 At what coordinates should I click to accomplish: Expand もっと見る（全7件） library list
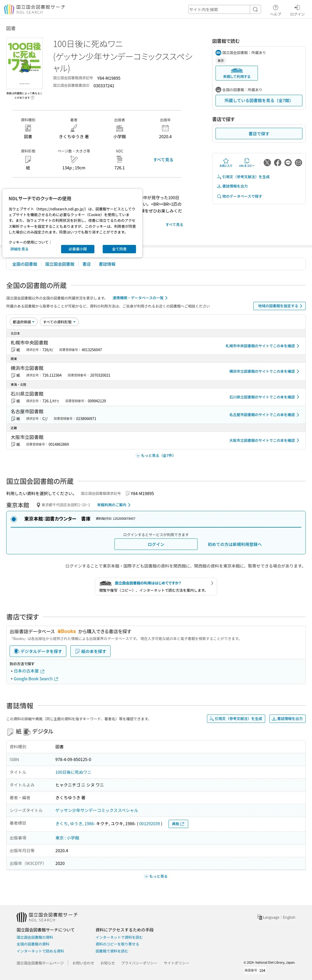pyautogui.click(x=156, y=455)
